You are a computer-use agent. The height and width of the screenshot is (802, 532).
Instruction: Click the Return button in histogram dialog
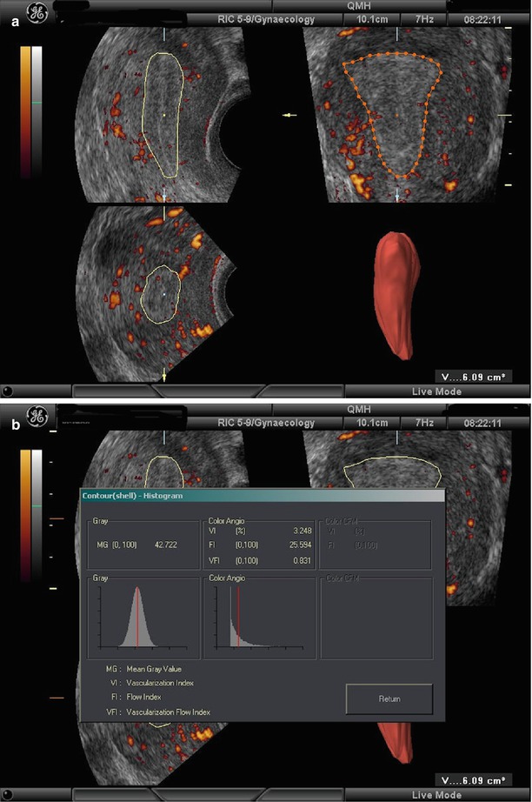389,698
